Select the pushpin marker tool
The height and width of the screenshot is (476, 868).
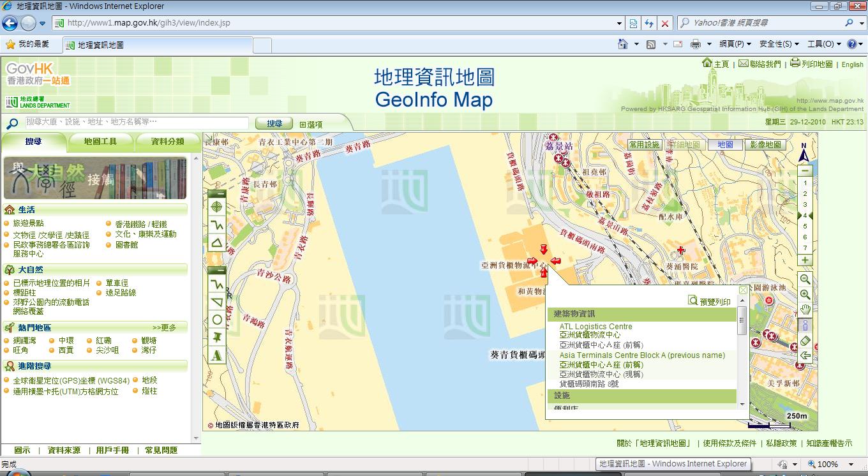(217, 338)
